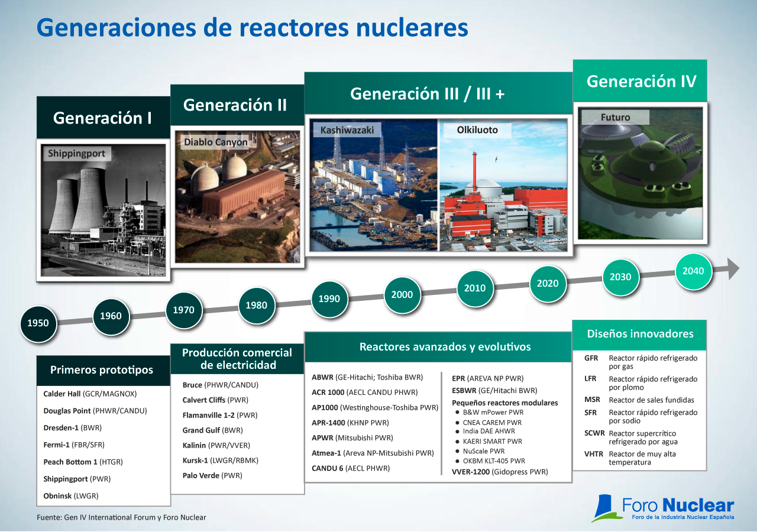
Task: Click Pequeños reactores modulares subheading
Action: [504, 403]
